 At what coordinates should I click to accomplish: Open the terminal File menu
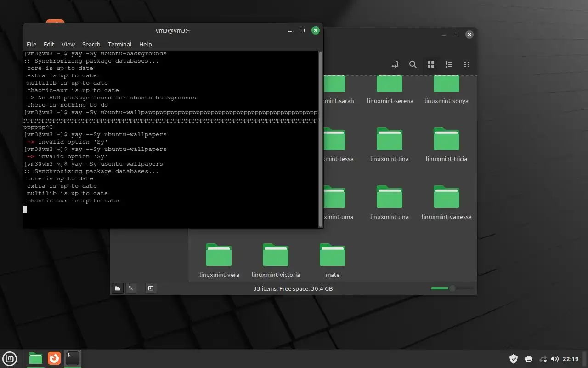31,44
